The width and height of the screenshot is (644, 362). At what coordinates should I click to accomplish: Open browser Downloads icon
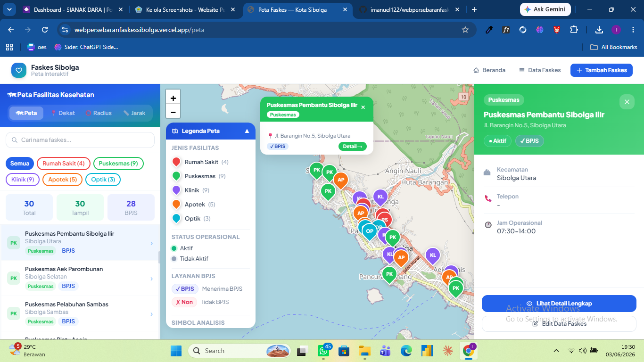pos(599,30)
